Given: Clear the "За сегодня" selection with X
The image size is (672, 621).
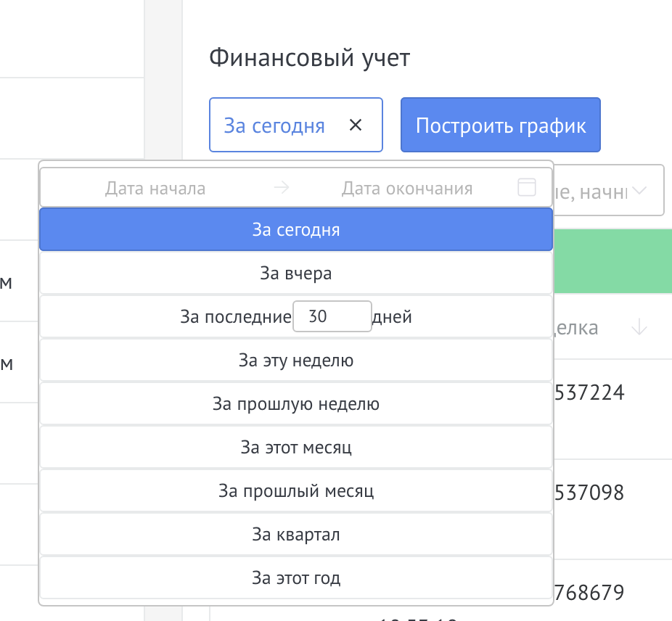Looking at the screenshot, I should (x=356, y=126).
